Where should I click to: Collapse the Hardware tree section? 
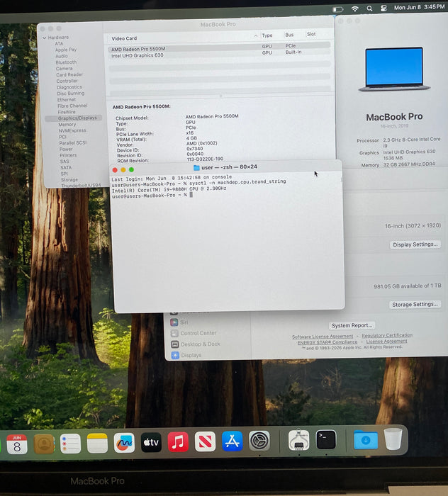point(44,38)
